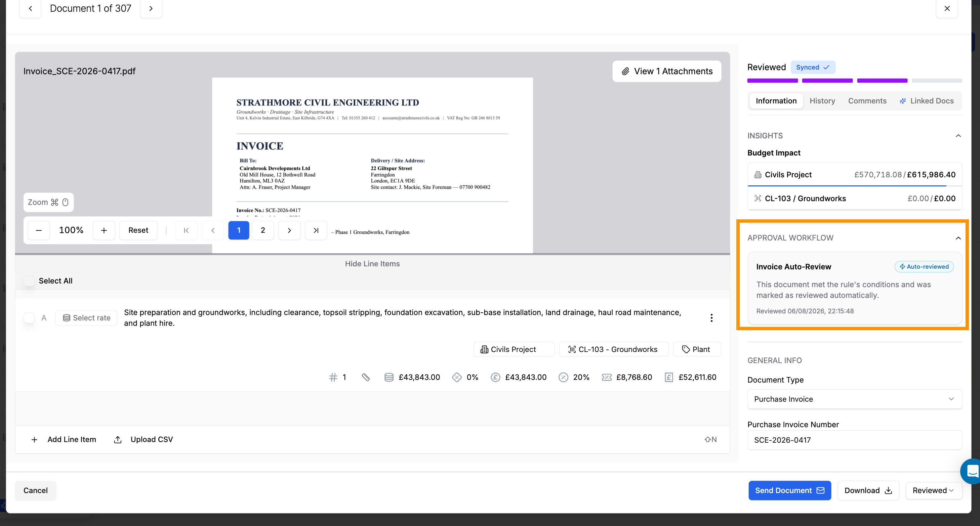Tick the line item A checkbox
980x526 pixels.
click(x=29, y=318)
